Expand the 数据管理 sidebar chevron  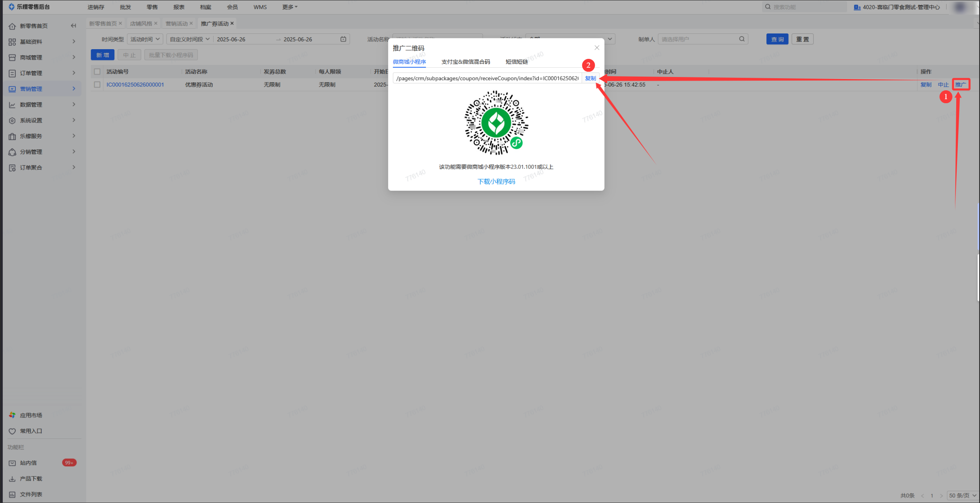tap(74, 104)
